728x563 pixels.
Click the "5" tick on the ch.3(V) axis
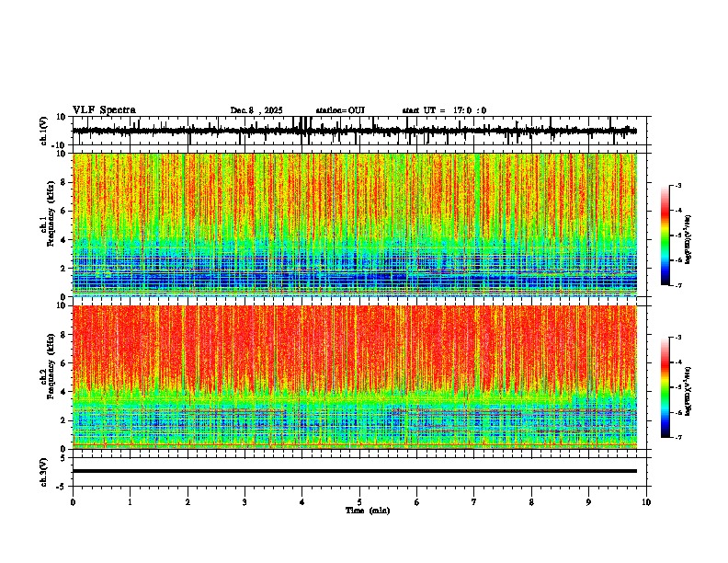(x=64, y=458)
